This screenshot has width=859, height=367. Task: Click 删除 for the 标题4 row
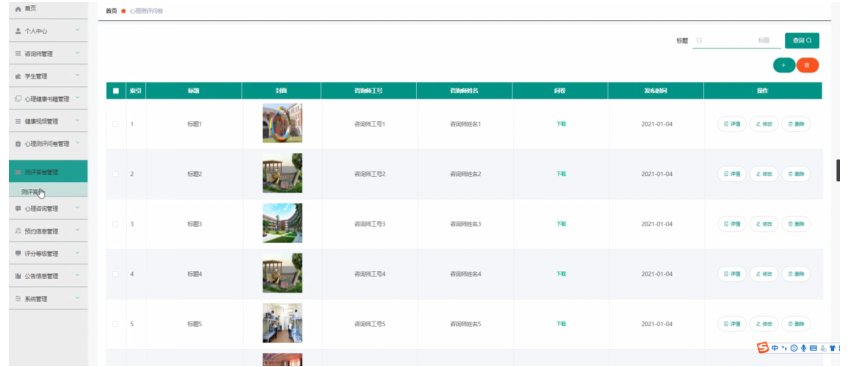(x=796, y=274)
